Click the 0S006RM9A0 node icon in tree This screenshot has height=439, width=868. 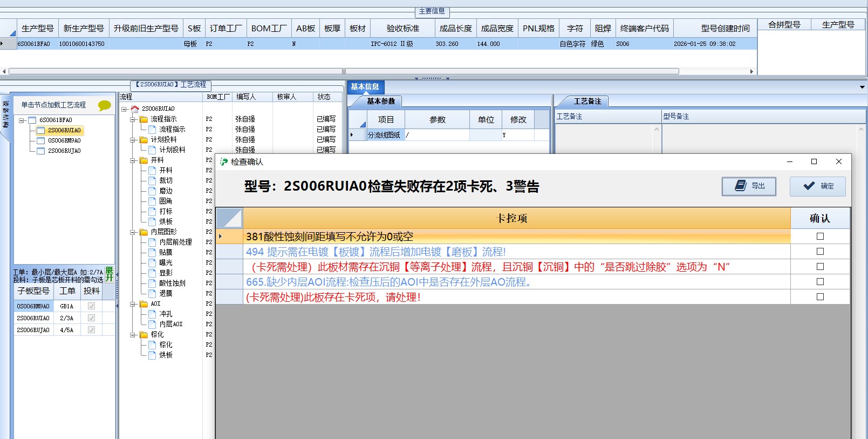click(x=40, y=141)
